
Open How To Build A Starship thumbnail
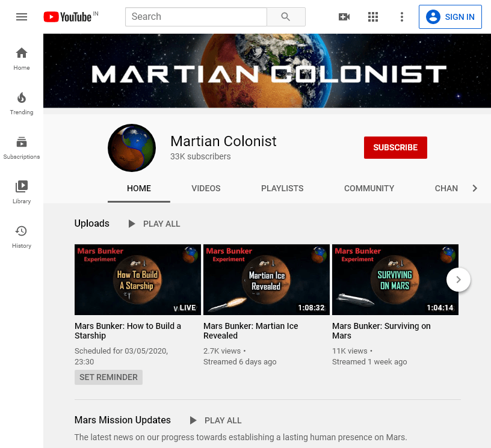click(138, 280)
